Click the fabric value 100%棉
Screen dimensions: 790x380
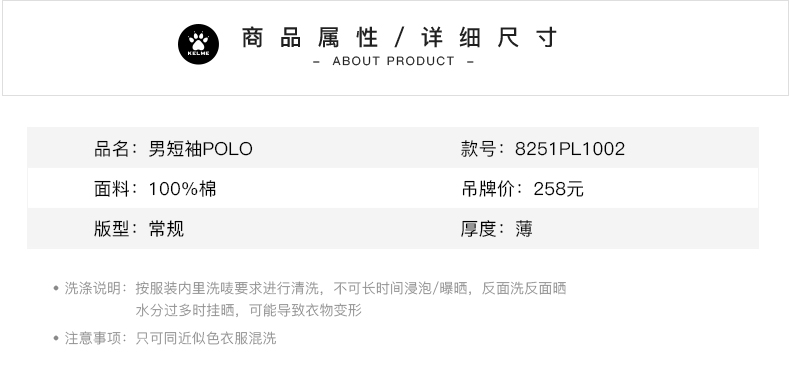tap(182, 189)
